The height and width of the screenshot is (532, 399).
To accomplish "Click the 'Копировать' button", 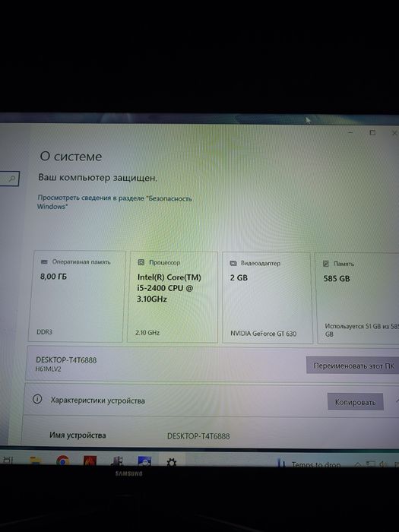I will [x=355, y=402].
